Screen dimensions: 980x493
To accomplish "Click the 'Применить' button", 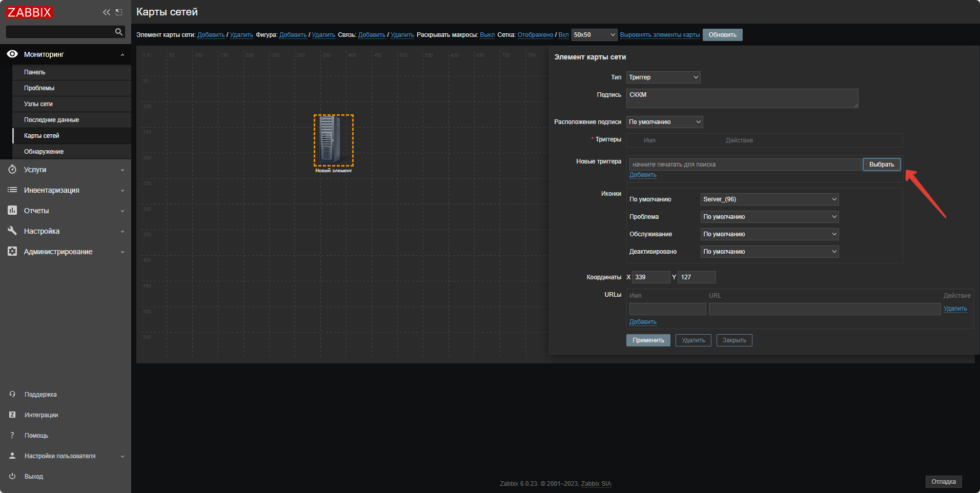I will tap(648, 340).
